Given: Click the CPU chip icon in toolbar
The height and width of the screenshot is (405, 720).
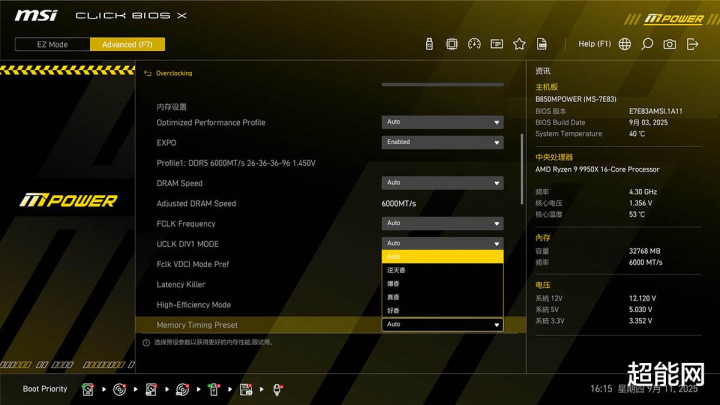Looking at the screenshot, I should (451, 44).
